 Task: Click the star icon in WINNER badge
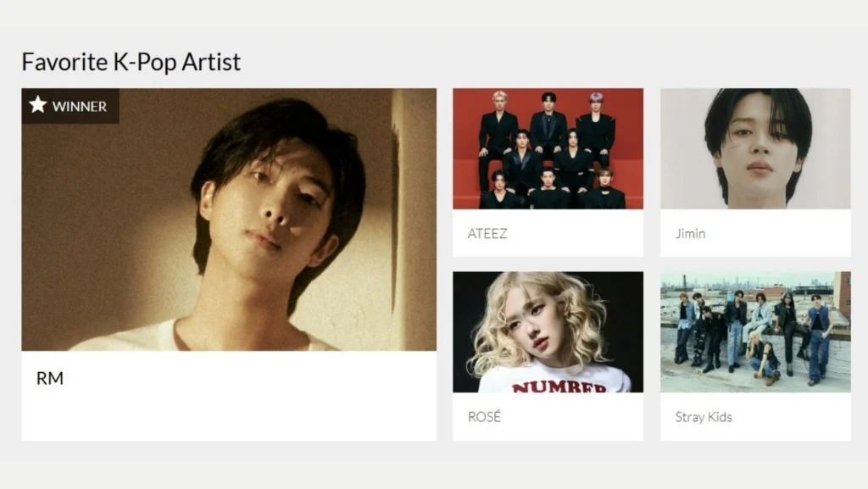point(37,104)
